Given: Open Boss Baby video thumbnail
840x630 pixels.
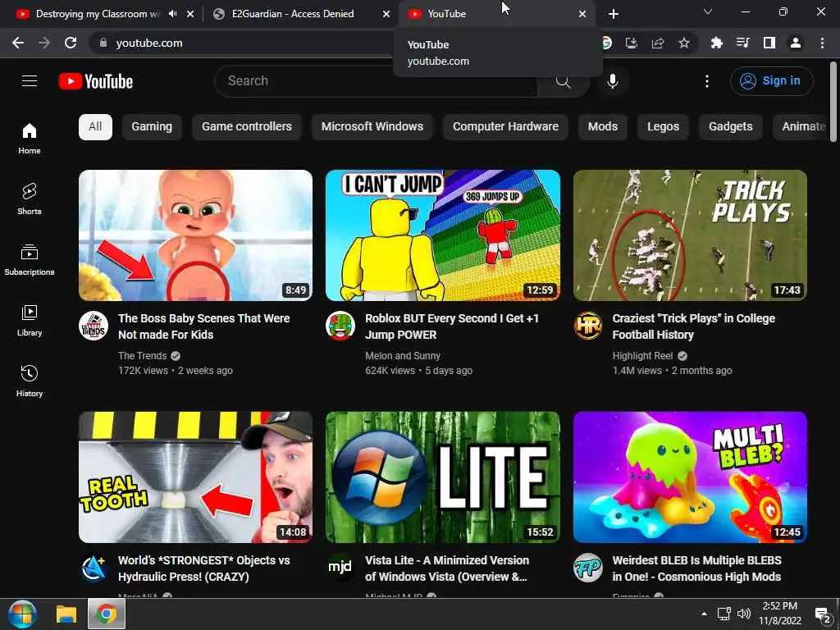Looking at the screenshot, I should (x=195, y=235).
